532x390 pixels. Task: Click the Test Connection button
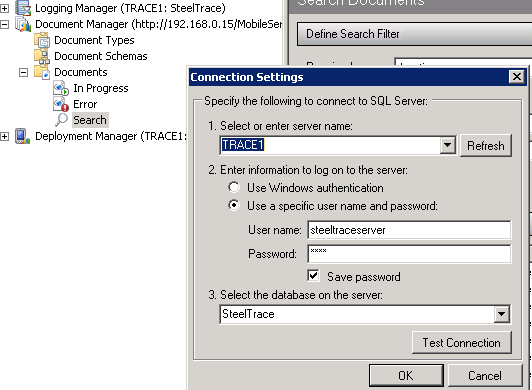pyautogui.click(x=461, y=343)
